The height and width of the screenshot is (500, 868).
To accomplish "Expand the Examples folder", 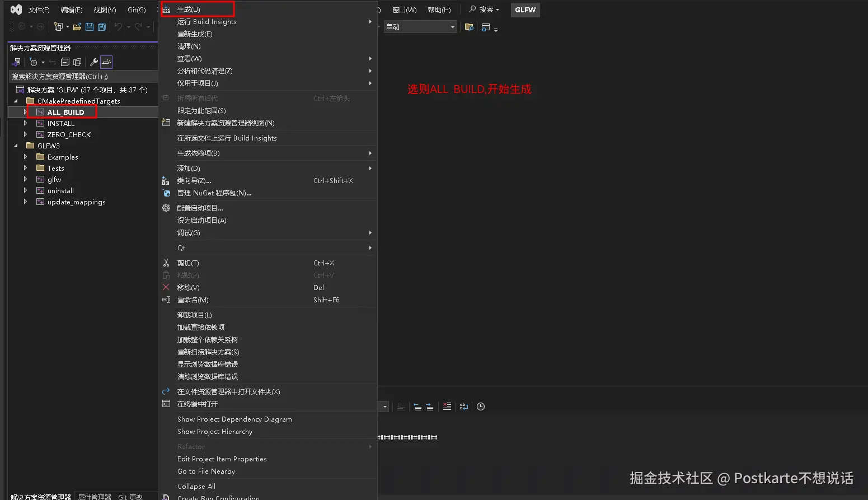I will click(25, 157).
